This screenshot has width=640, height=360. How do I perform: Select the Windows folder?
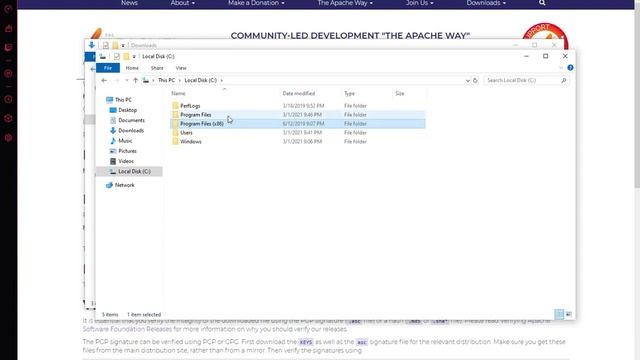[x=191, y=142]
